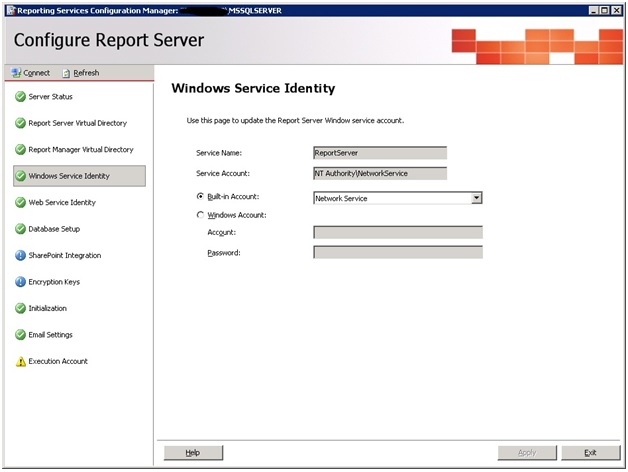Screen dimensions: 628x472
Task: Click the 'Service Name:' label
Action: pos(219,153)
